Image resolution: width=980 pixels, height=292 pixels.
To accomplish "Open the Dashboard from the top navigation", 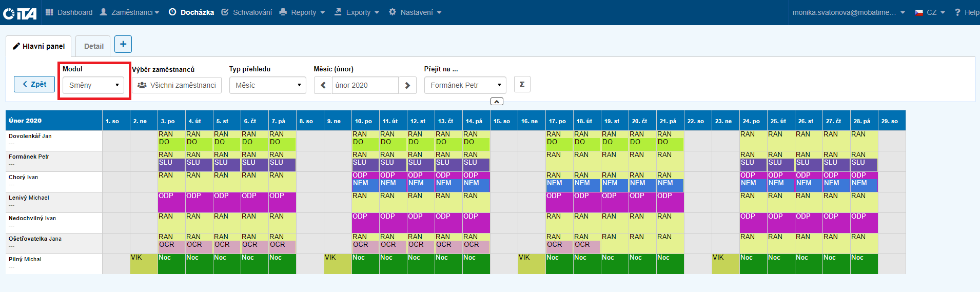I will pyautogui.click(x=69, y=12).
